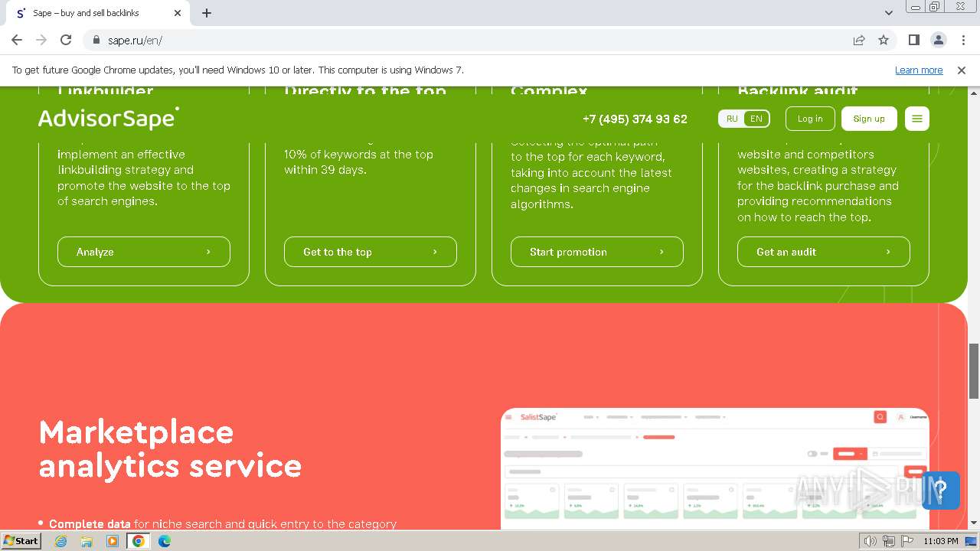Go back to the previous page

(x=17, y=40)
